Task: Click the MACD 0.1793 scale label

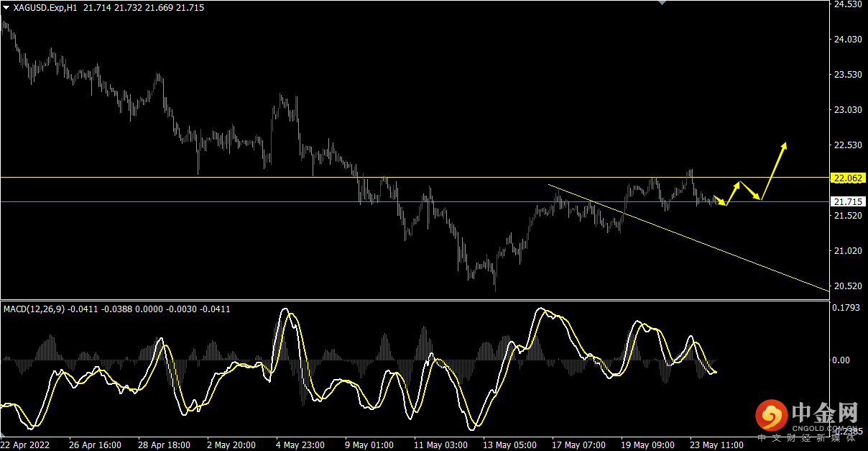Action: point(845,309)
